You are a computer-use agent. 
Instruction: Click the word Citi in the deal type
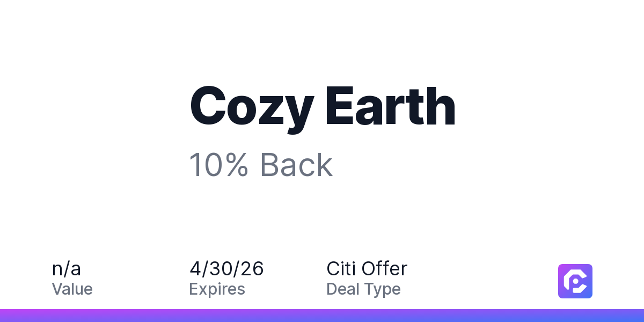[x=341, y=268]
